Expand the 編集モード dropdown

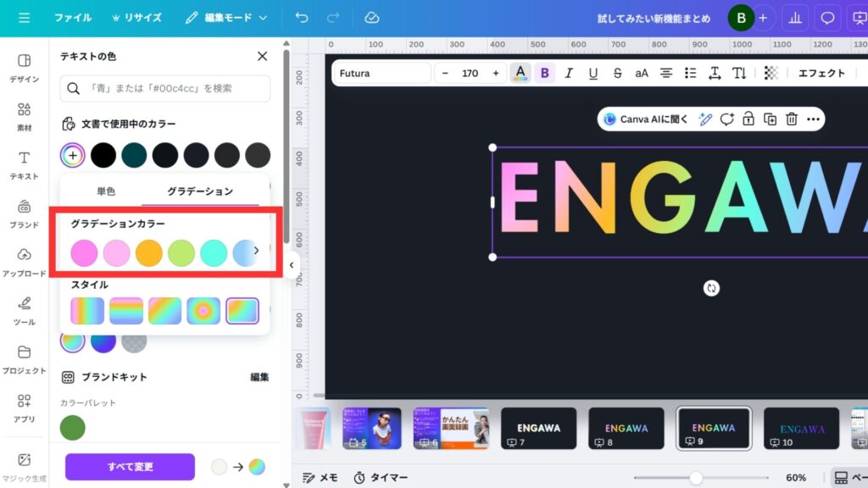point(226,18)
